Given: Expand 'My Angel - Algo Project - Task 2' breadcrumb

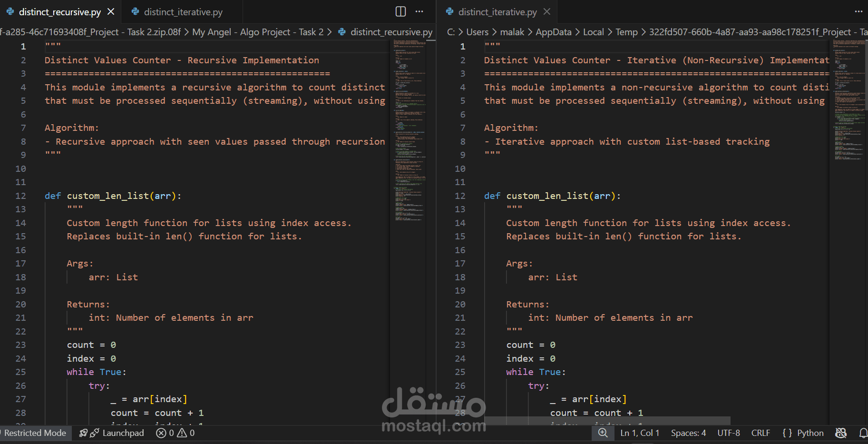Looking at the screenshot, I should 258,32.
